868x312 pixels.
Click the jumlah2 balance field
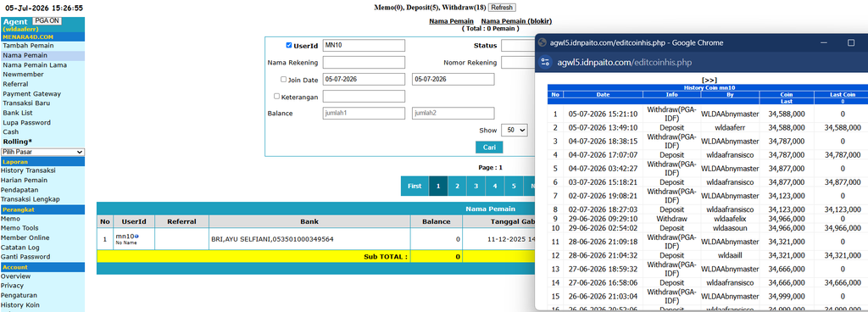[453, 114]
